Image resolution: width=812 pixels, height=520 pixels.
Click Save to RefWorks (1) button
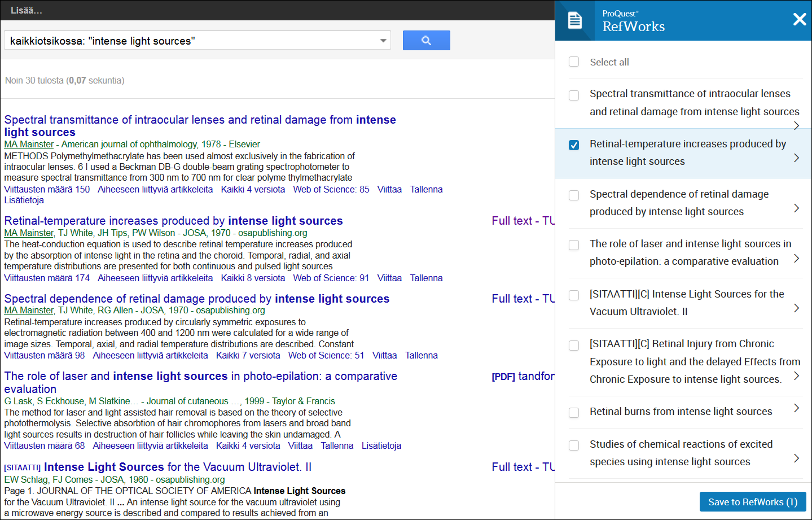(x=753, y=502)
